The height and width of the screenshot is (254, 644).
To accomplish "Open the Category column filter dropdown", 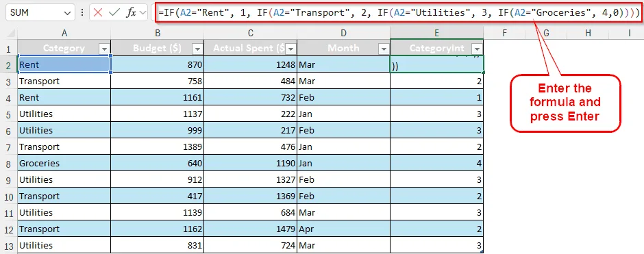I will [105, 49].
